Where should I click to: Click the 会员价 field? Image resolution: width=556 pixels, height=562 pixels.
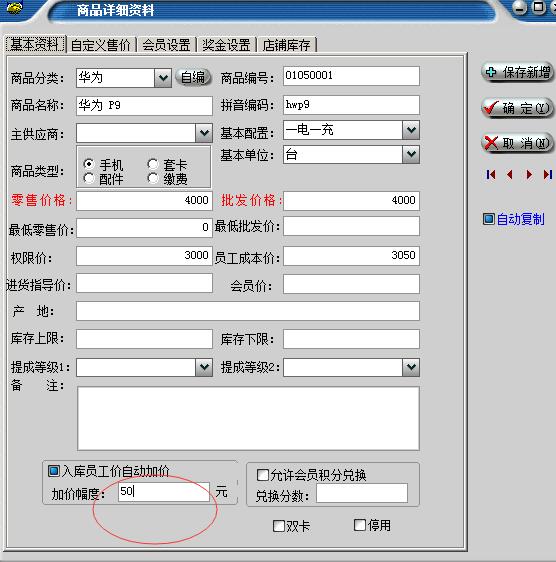(x=351, y=284)
